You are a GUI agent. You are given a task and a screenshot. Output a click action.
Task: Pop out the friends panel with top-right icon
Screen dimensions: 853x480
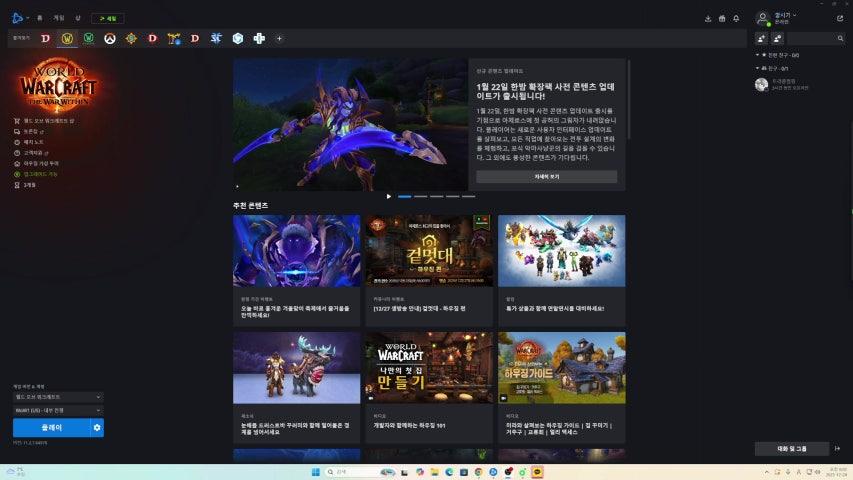pyautogui.click(x=839, y=18)
